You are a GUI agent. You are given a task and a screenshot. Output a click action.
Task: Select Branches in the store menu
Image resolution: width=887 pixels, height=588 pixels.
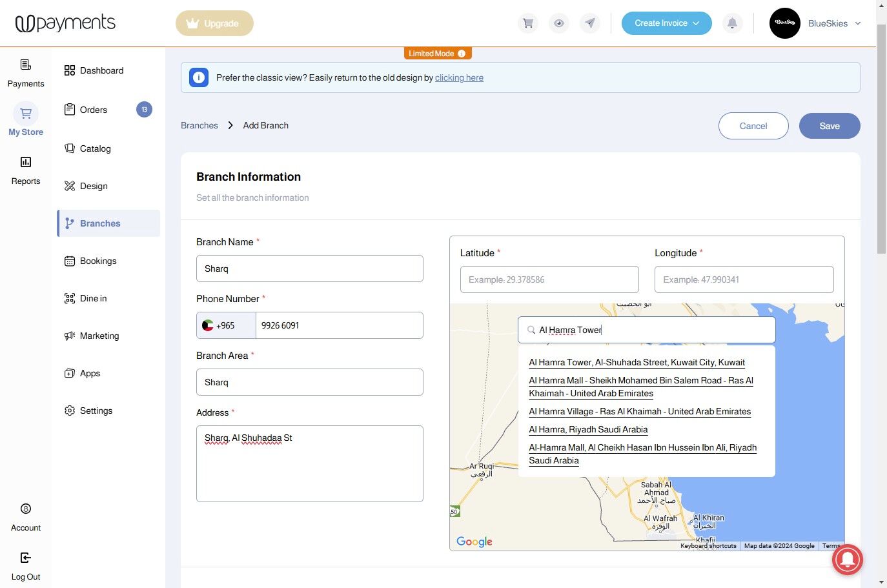pyautogui.click(x=108, y=223)
